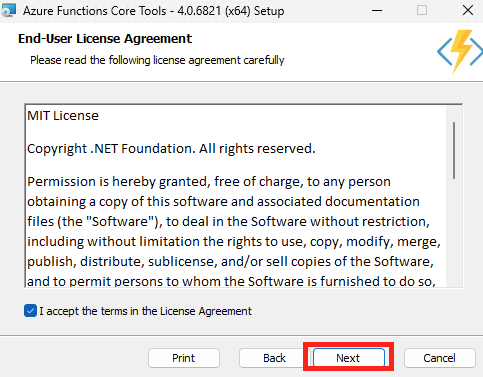The height and width of the screenshot is (377, 483).
Task: Click 'I accept the terms in the License Agreement' label
Action: pyautogui.click(x=146, y=311)
